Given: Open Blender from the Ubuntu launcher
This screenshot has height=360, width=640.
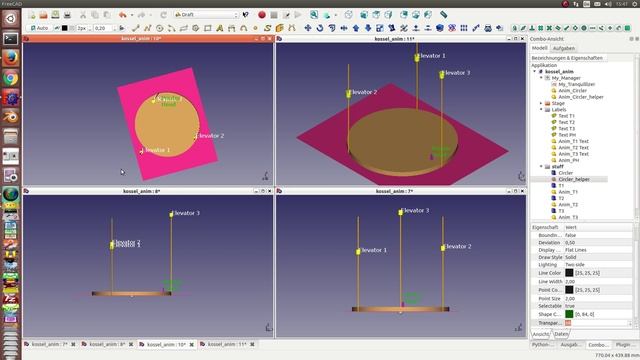Looking at the screenshot, I should click(11, 117).
